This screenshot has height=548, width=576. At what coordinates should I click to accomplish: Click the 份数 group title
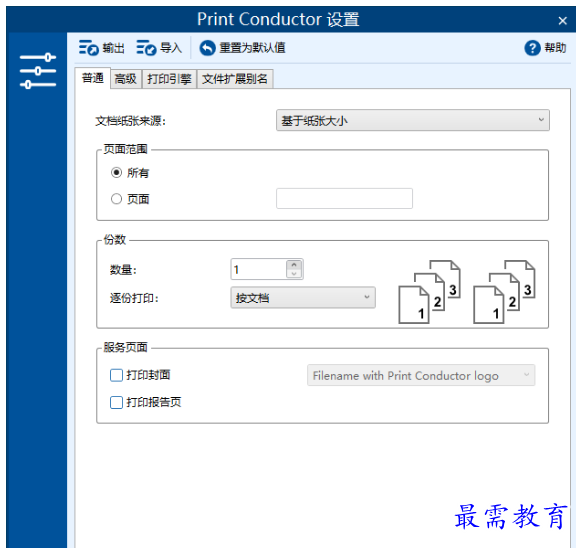115,240
